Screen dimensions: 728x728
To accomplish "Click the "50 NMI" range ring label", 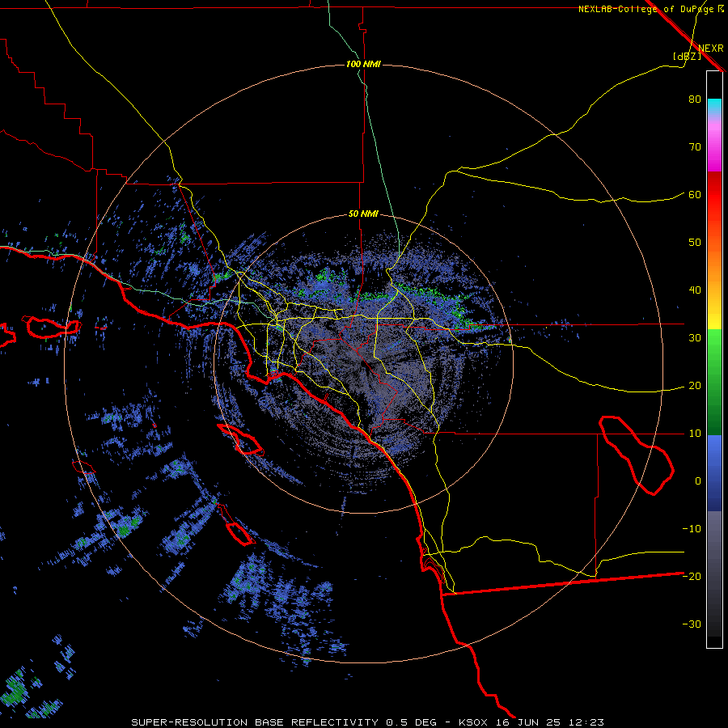I will 363,214.
